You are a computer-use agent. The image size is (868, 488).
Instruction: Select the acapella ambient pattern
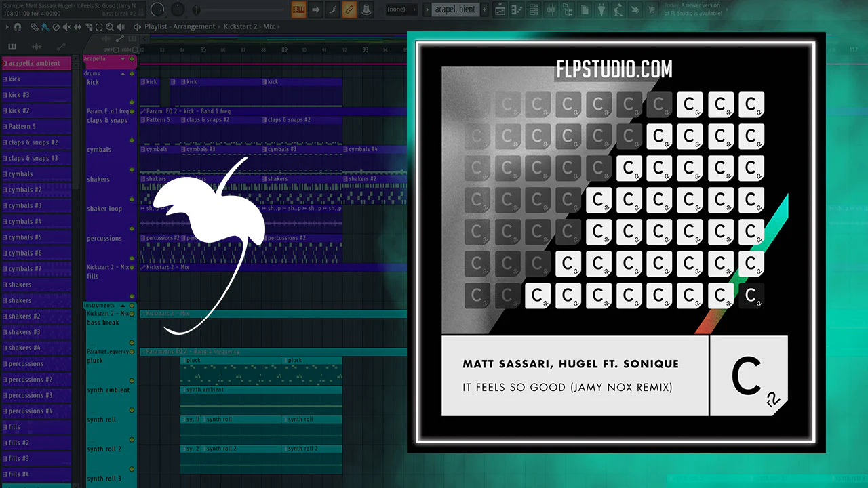(35, 63)
